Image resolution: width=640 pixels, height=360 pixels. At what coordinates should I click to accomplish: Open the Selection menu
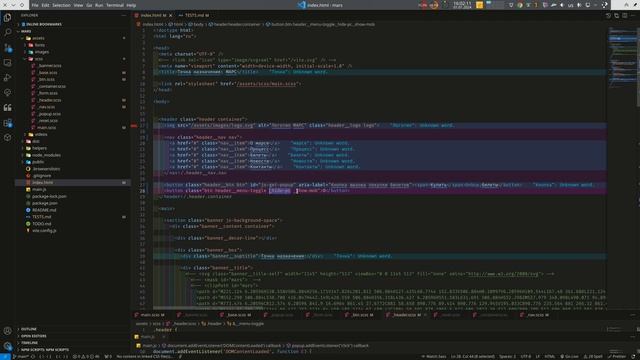coord(61,5)
